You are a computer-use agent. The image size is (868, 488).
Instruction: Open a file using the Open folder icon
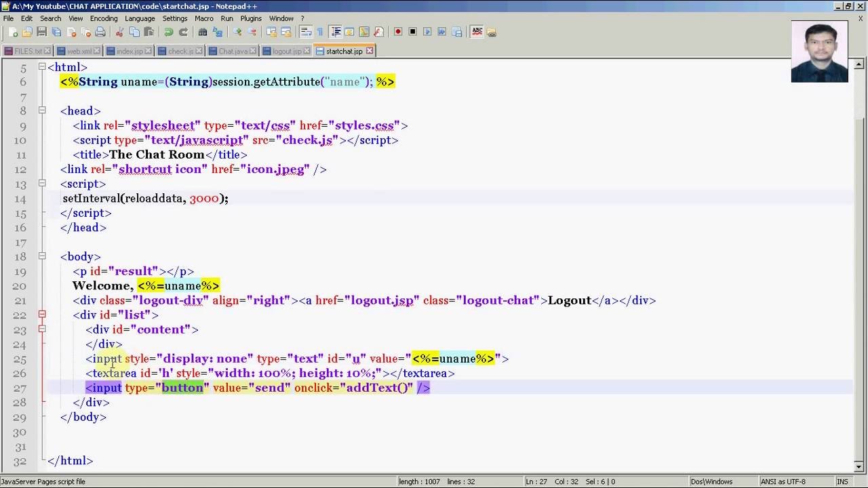click(x=26, y=32)
